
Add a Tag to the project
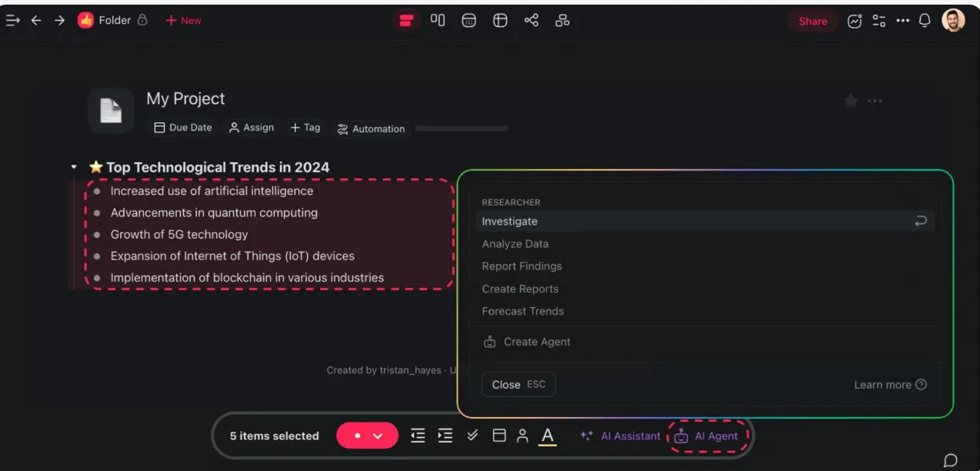[305, 128]
